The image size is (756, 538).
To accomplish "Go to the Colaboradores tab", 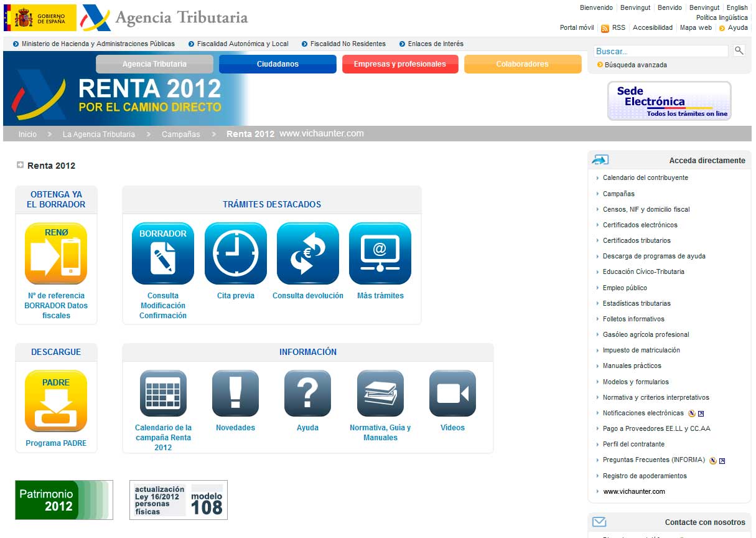I will [523, 64].
